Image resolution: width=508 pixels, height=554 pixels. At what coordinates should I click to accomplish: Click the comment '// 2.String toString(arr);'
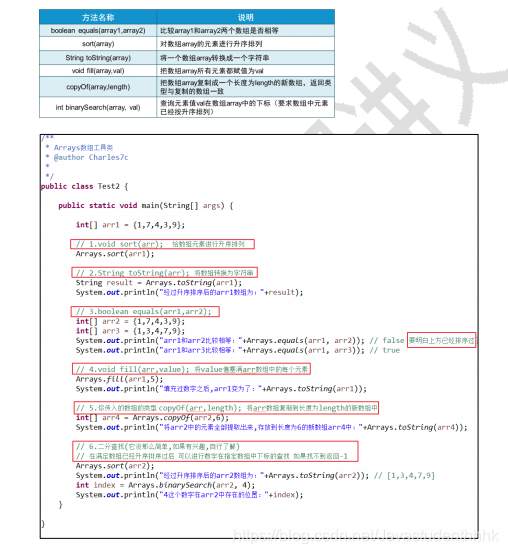coord(132,273)
